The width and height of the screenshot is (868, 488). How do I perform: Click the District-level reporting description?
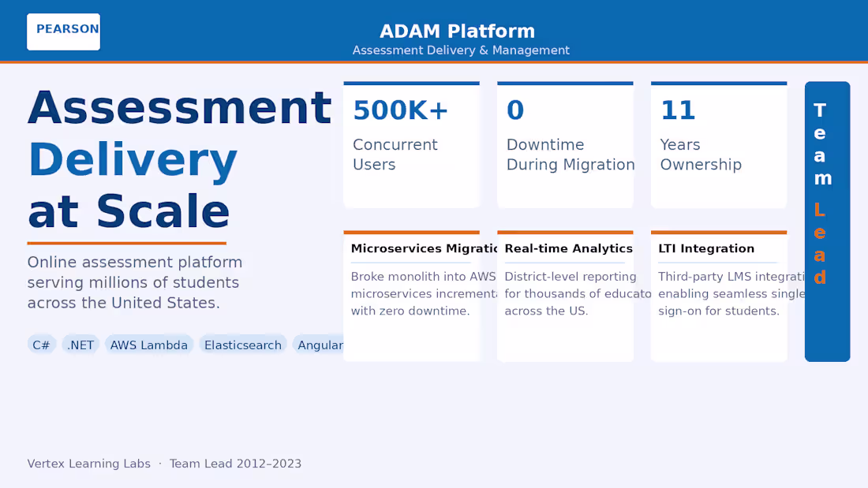tap(578, 294)
